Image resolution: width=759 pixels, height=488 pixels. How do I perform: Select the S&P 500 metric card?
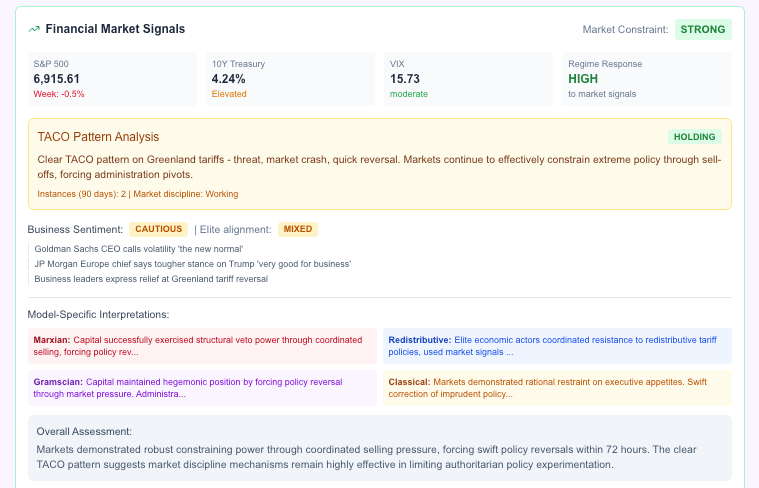112,78
